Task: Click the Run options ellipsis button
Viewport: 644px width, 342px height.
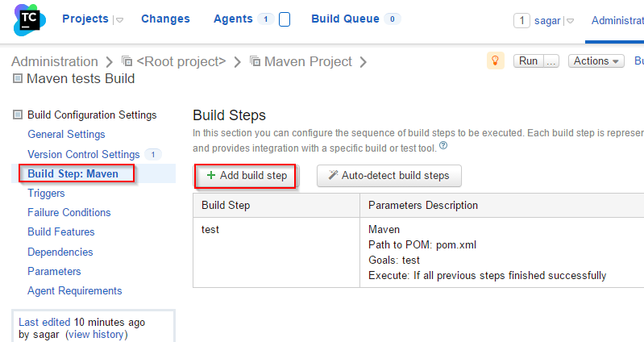Action: (551, 60)
